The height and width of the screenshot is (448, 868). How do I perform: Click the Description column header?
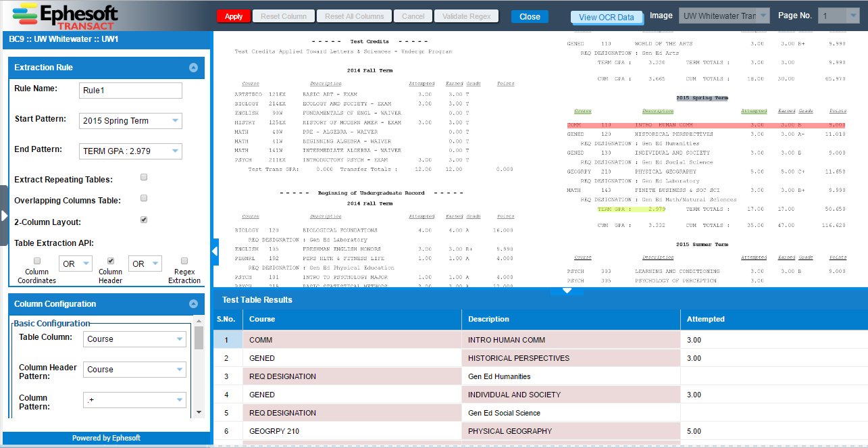point(571,319)
